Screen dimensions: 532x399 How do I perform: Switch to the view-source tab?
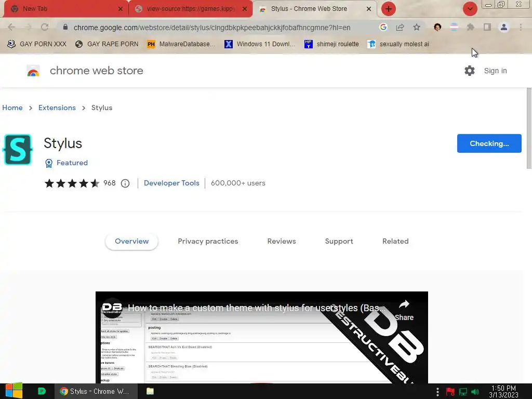click(x=190, y=9)
